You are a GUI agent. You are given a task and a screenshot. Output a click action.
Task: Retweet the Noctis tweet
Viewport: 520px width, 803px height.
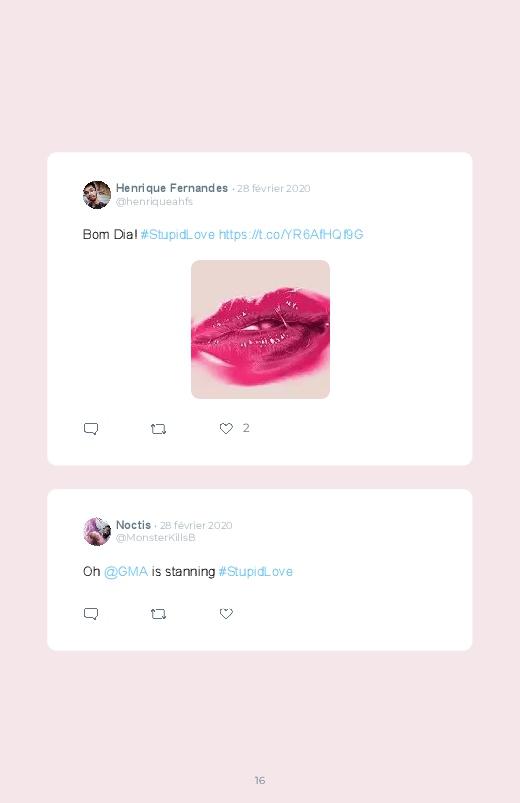(x=158, y=614)
